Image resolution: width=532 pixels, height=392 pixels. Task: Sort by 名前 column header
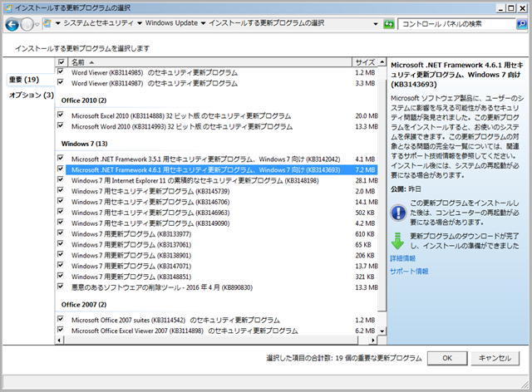click(210, 62)
